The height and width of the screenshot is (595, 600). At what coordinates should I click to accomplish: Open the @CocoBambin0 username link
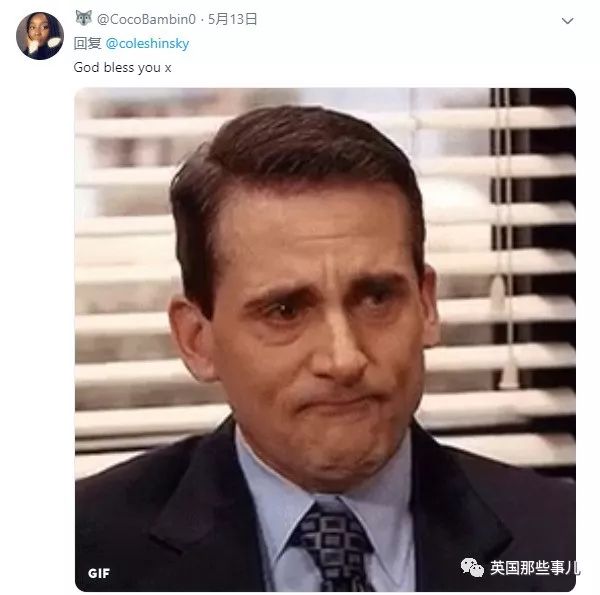pos(146,19)
